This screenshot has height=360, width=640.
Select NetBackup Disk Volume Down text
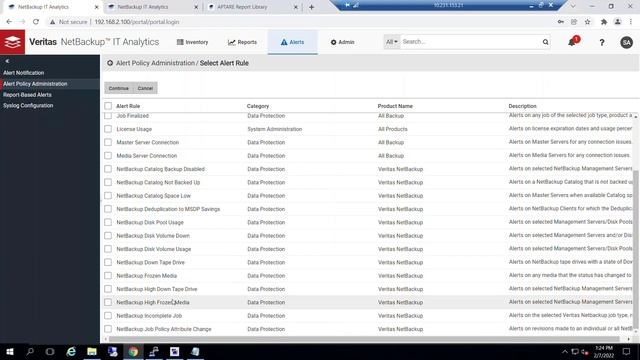point(153,236)
